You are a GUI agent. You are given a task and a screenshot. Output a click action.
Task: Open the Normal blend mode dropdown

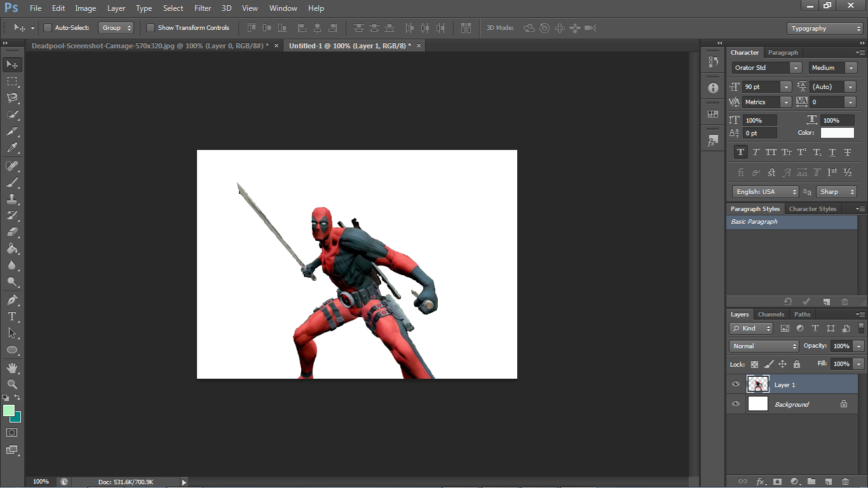[764, 346]
